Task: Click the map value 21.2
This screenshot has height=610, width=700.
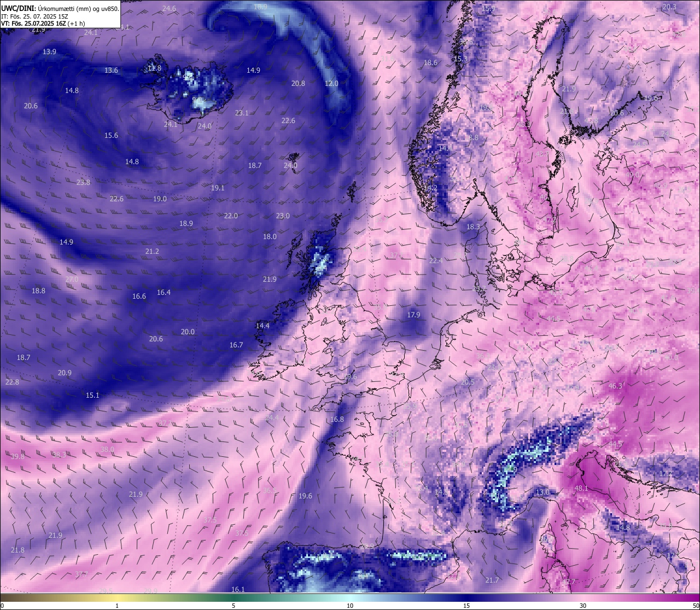Action: (152, 251)
